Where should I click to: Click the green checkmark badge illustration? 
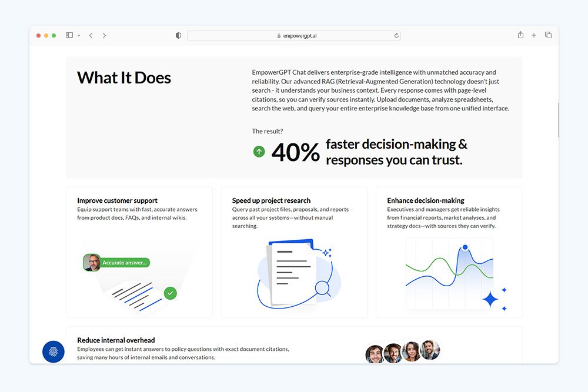(171, 293)
